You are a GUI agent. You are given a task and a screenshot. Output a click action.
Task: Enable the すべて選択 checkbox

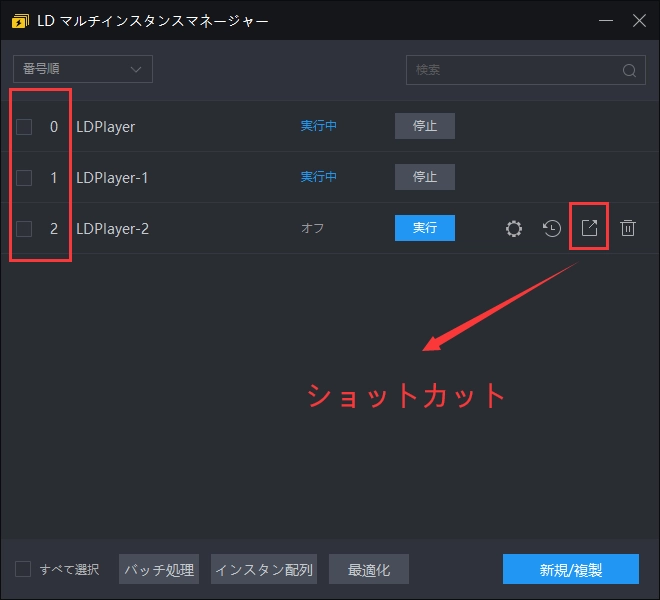(23, 569)
